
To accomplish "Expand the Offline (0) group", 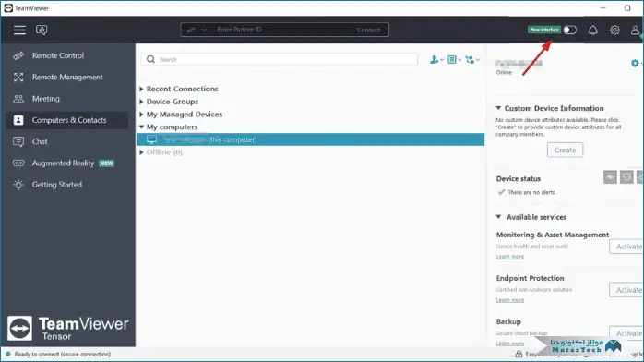I will [141, 152].
